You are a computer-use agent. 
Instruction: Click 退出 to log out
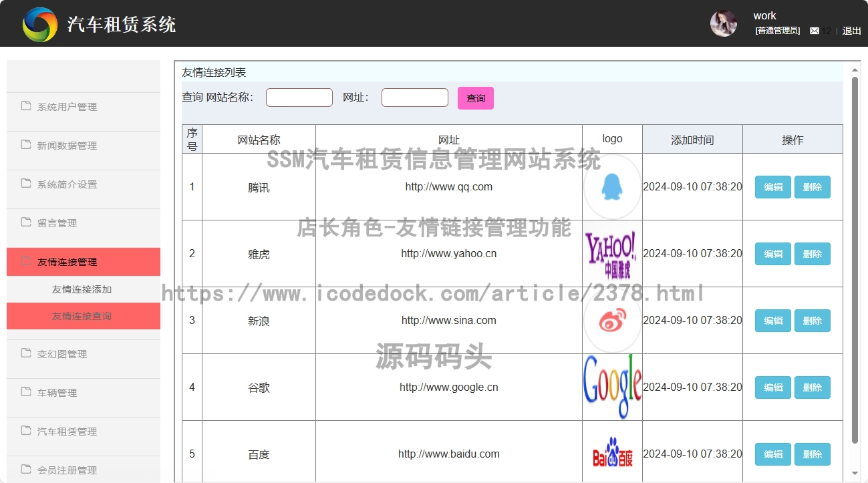851,31
